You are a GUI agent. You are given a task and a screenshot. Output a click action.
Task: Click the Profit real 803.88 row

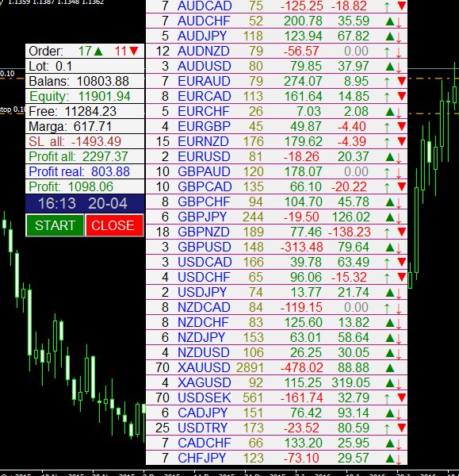[85, 171]
